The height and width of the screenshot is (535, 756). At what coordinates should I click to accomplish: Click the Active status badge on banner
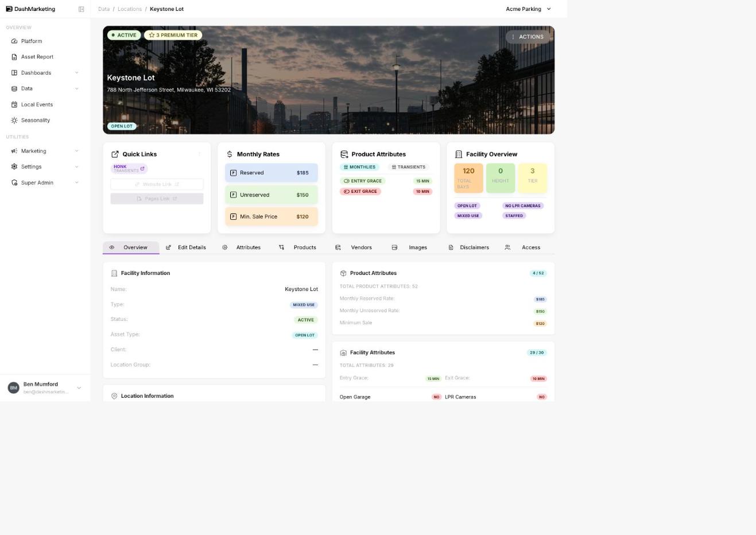tap(124, 35)
